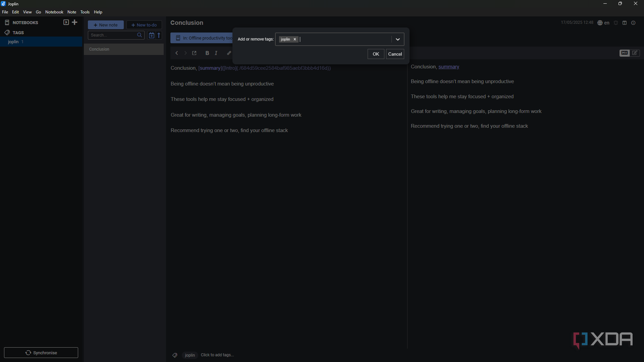This screenshot has height=362, width=644.
Task: Switch to rich text editor toggle
Action: (635, 53)
